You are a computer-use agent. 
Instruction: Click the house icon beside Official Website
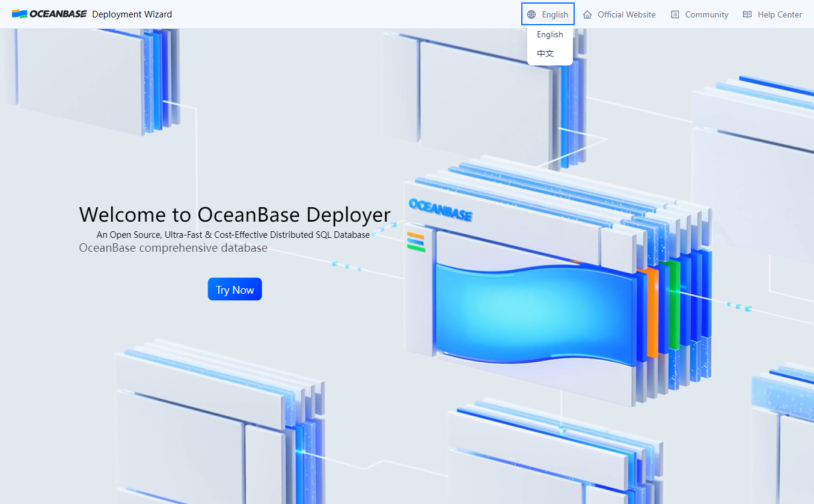point(587,14)
